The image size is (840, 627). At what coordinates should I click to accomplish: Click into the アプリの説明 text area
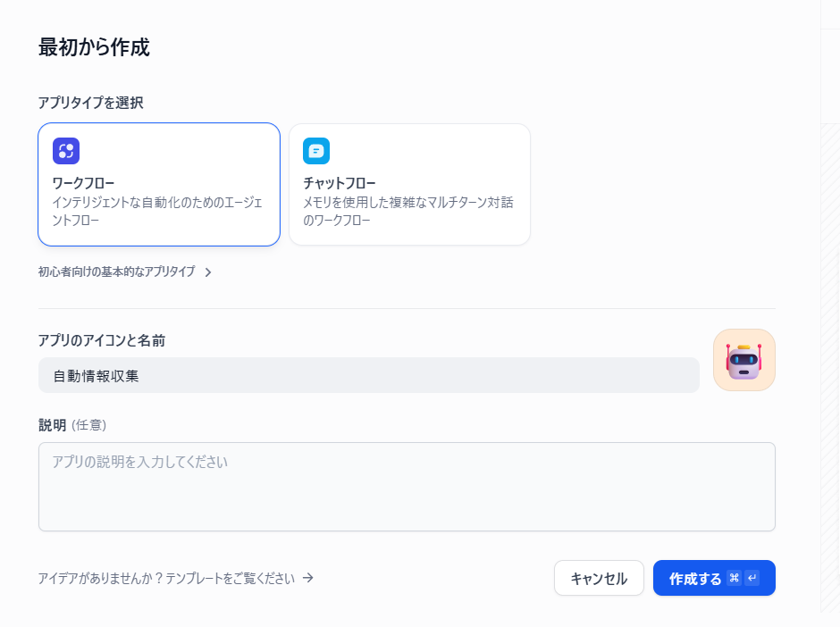coord(407,487)
